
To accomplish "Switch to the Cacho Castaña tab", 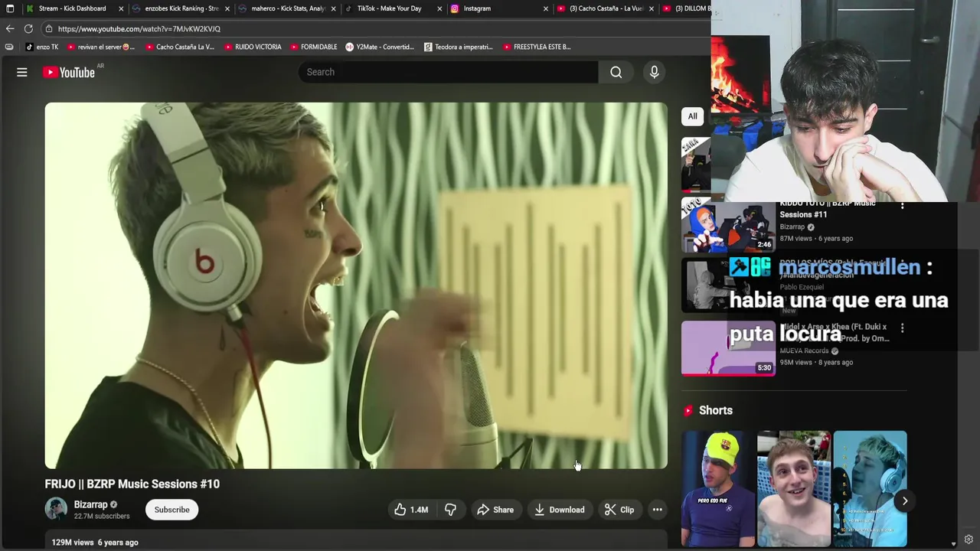I will [x=605, y=8].
